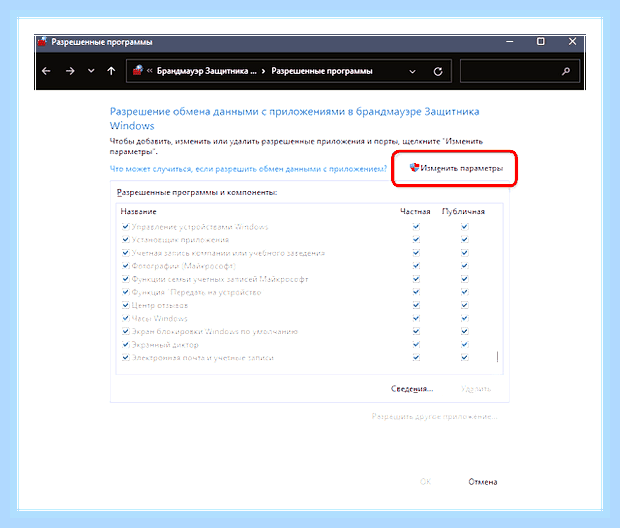Toggle Частная checkbox for Центр отзывов
620x528 pixels.
(x=416, y=305)
